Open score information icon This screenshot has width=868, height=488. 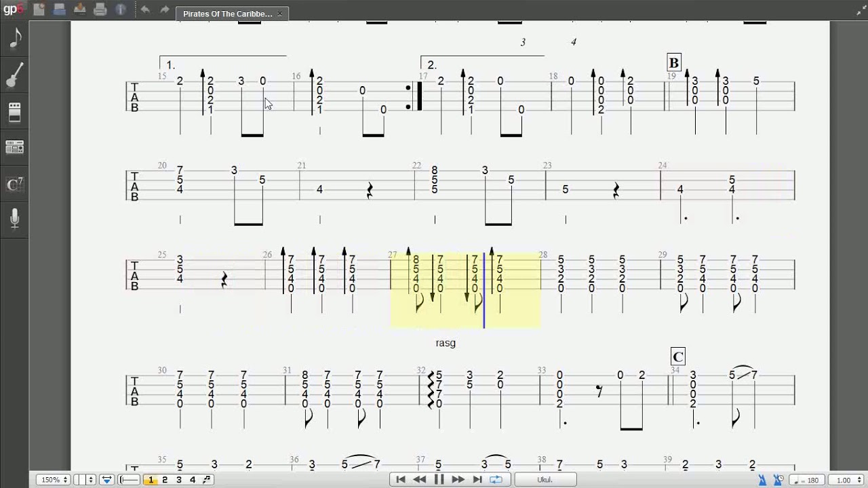coord(121,9)
